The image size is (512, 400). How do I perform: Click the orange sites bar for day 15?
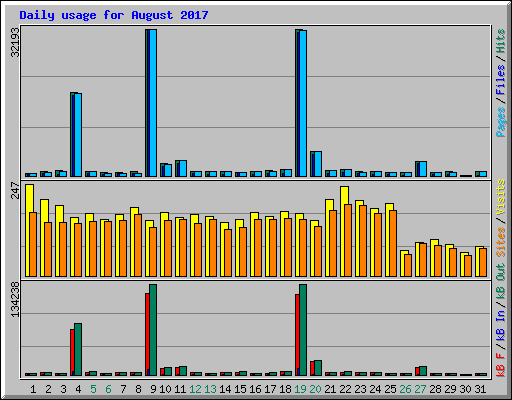pos(243,252)
